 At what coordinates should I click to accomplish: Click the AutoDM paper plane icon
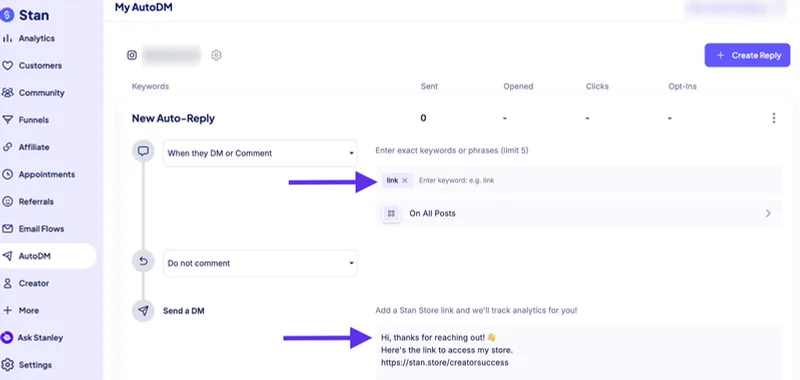7,256
